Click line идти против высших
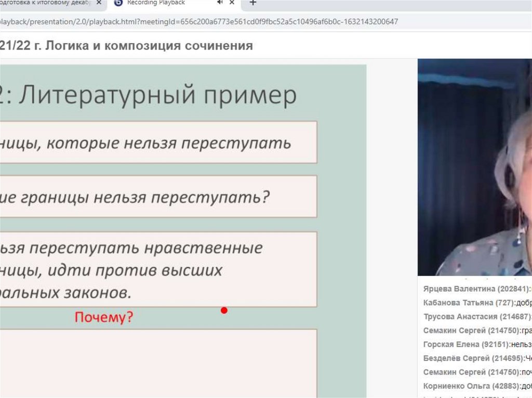The width and height of the screenshot is (532, 398). coord(135,270)
